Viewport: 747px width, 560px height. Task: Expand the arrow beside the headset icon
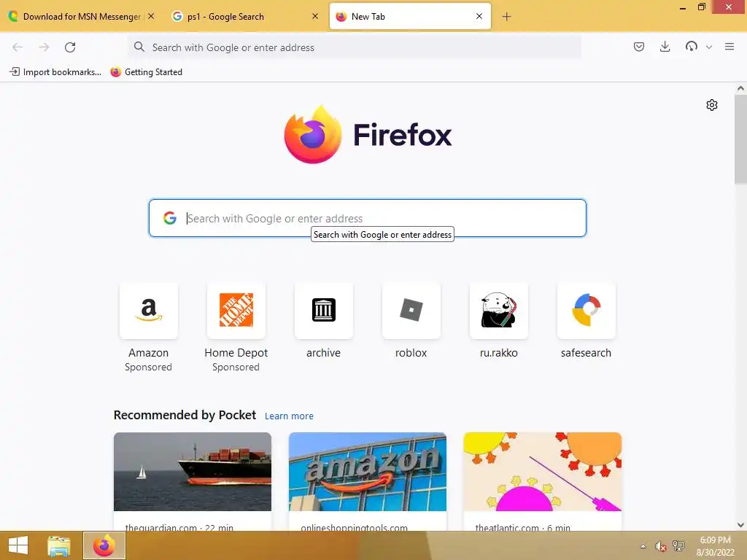(709, 47)
